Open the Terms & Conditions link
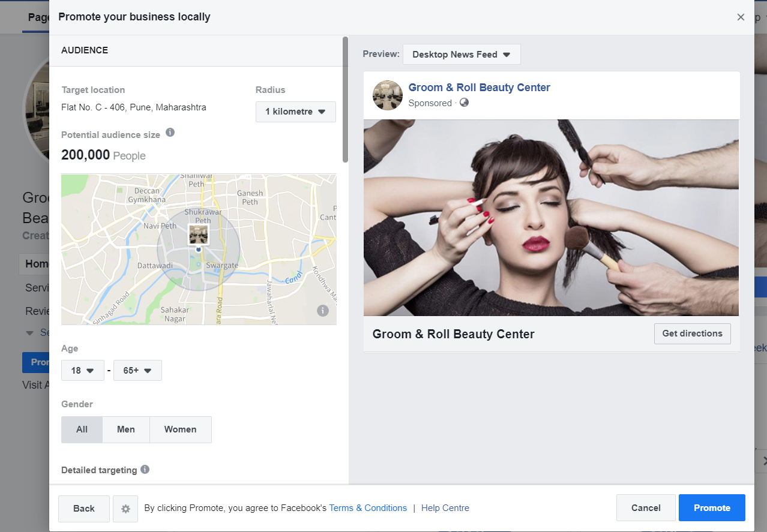Image resolution: width=767 pixels, height=532 pixels. (368, 508)
